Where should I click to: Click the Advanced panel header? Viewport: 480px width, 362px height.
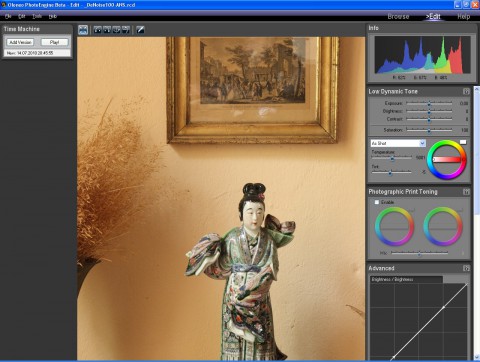point(419,268)
